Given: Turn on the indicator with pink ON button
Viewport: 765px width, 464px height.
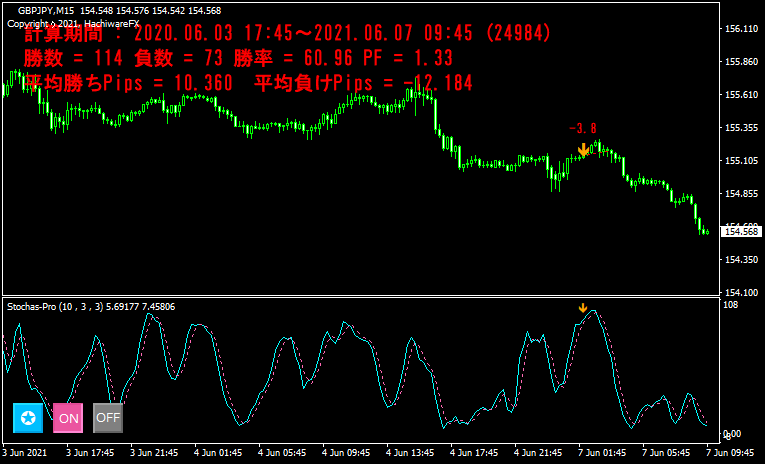Looking at the screenshot, I should [x=68, y=418].
